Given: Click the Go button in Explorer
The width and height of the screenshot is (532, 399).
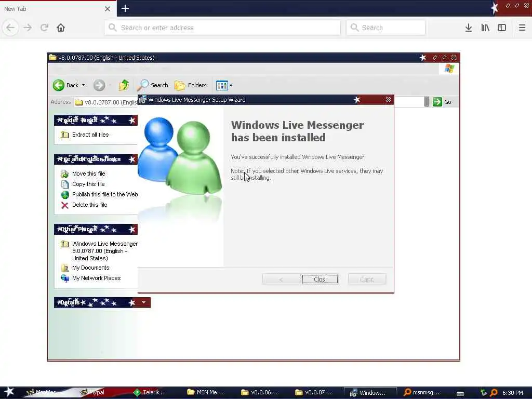Looking at the screenshot, I should pyautogui.click(x=443, y=102).
